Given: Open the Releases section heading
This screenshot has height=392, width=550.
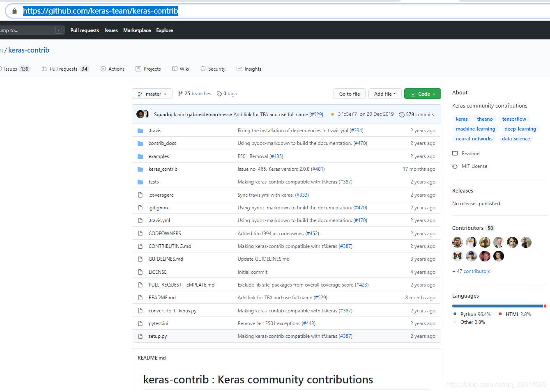Looking at the screenshot, I should coord(463,191).
